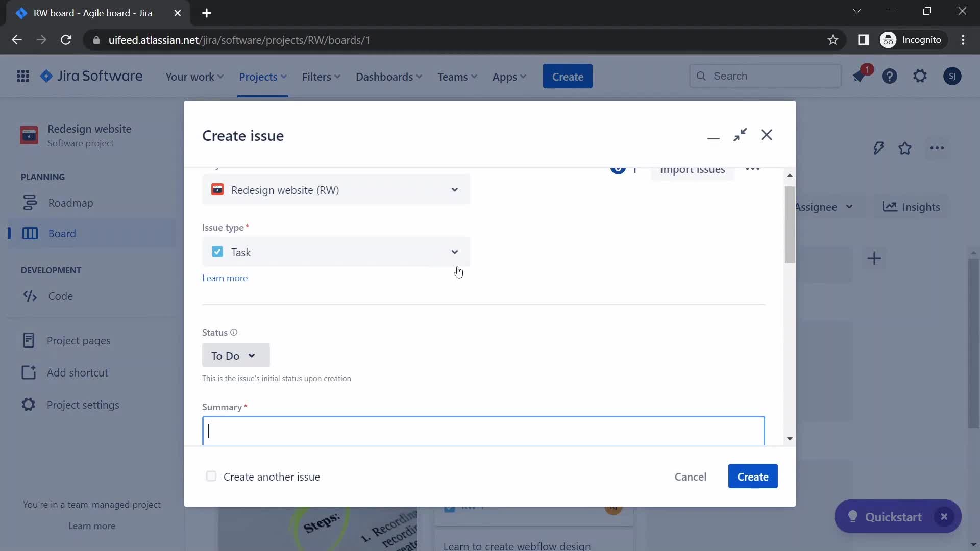
Task: Click the help question mark icon
Action: point(890,76)
